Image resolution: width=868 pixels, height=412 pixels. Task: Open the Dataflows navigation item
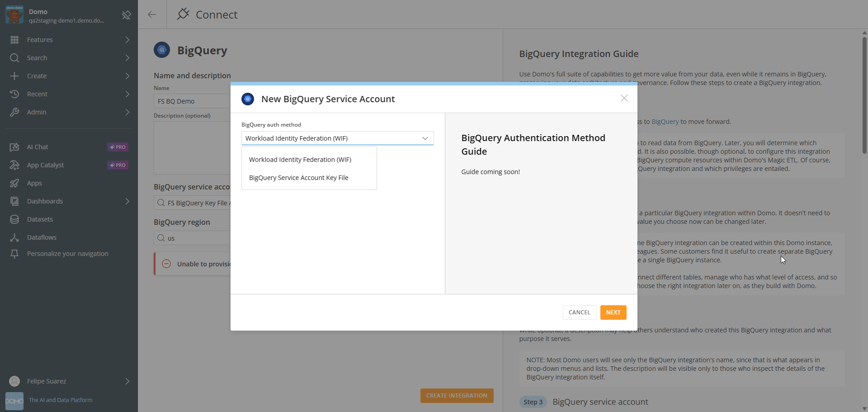69,237
